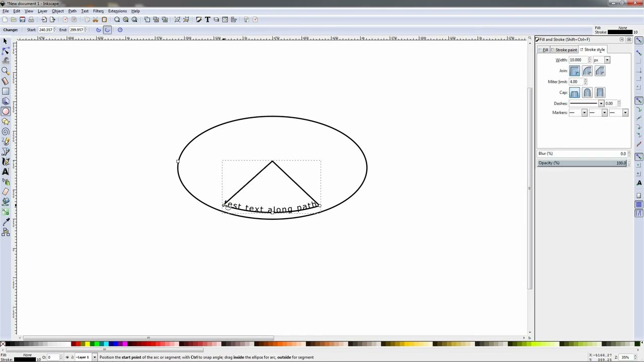Image resolution: width=644 pixels, height=362 pixels.
Task: Toggle the topmost enable snapping button
Action: click(638, 40)
